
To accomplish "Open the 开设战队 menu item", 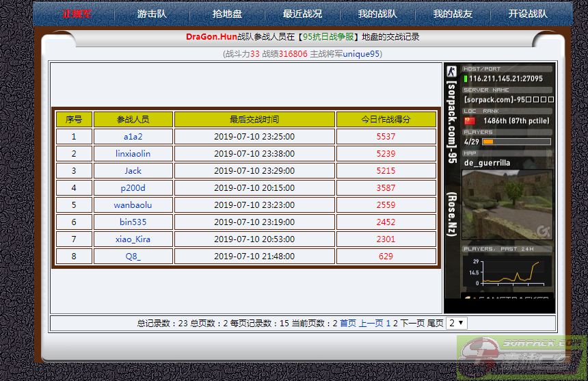I will pyautogui.click(x=528, y=14).
